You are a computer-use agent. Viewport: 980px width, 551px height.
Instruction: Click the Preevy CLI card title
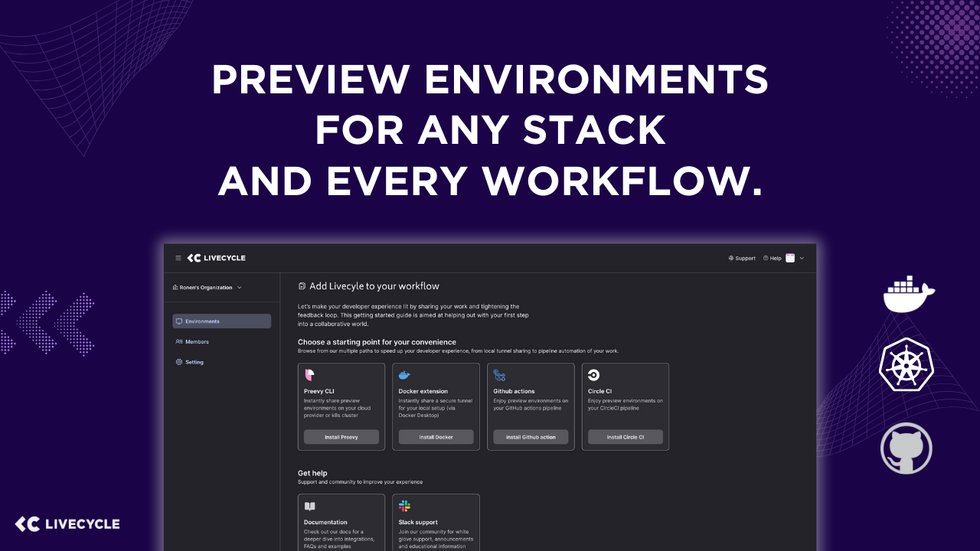[318, 391]
